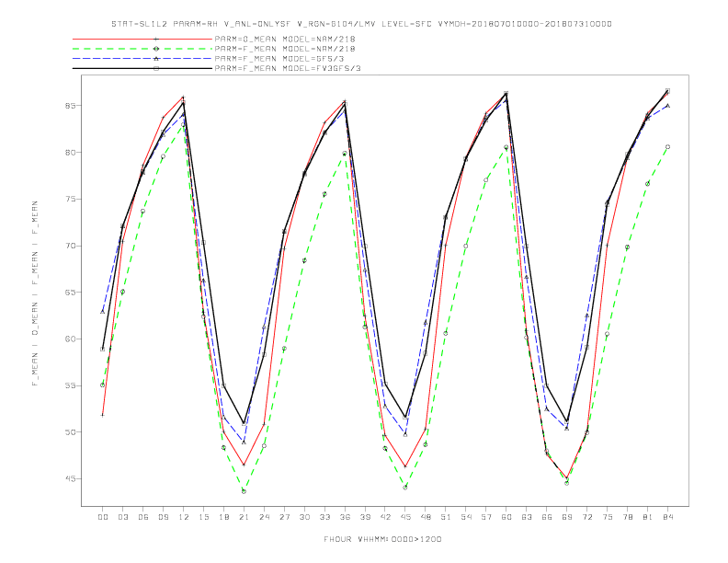Click x-axis tick label 09
This screenshot has height=563, width=728.
click(163, 517)
